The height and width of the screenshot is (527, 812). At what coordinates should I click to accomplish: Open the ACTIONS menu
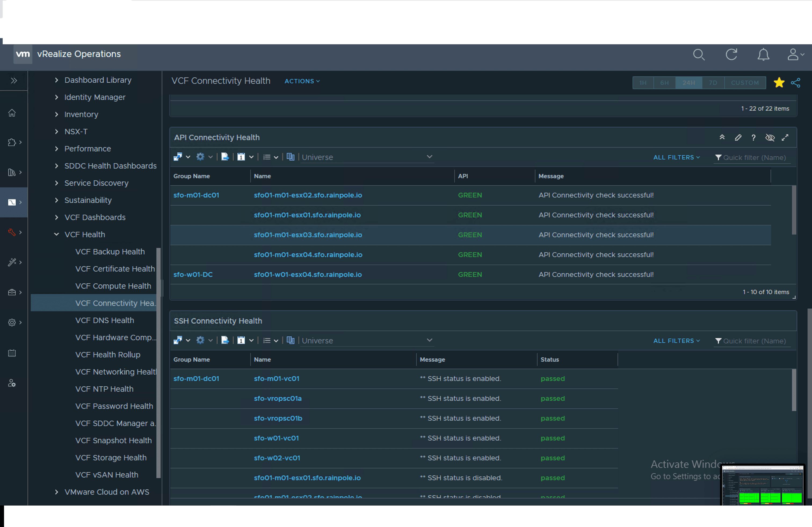[x=302, y=81]
